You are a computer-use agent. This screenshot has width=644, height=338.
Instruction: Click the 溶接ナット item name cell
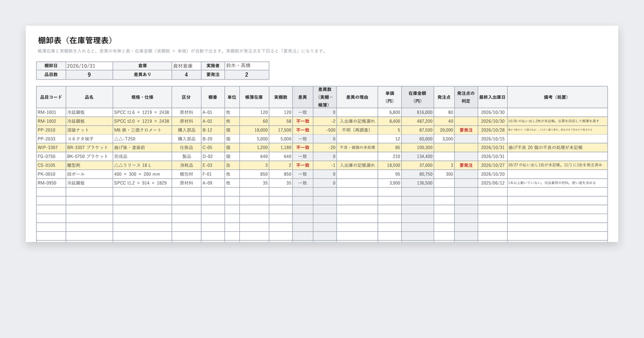(89, 130)
